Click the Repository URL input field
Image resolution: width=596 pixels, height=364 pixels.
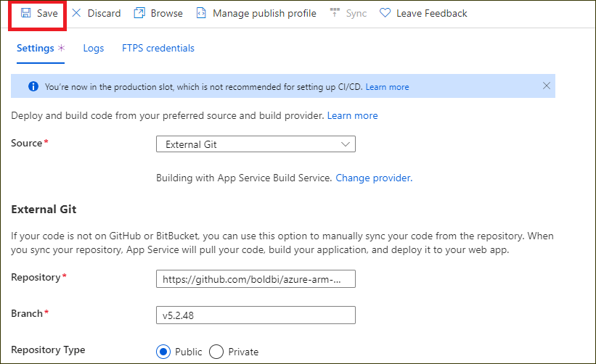click(x=256, y=278)
